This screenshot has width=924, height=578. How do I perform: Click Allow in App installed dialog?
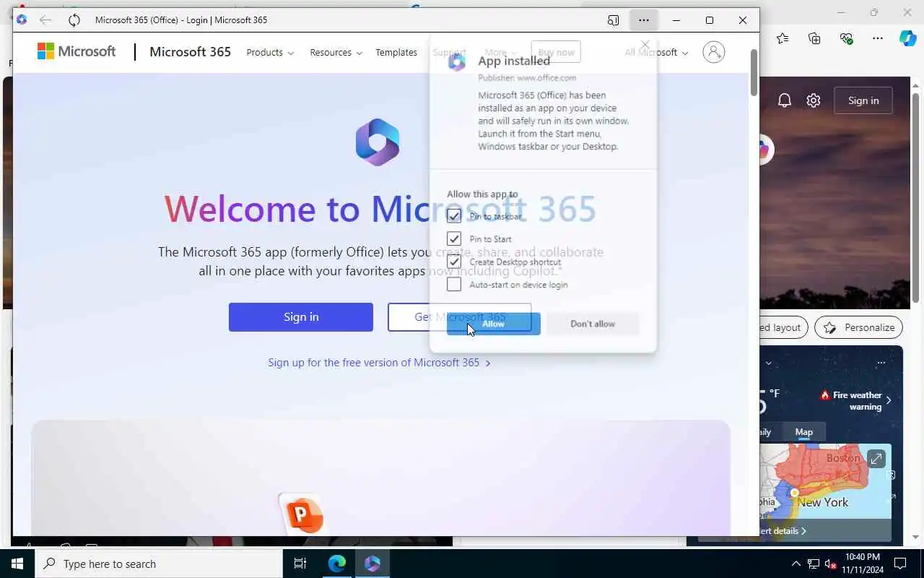494,324
